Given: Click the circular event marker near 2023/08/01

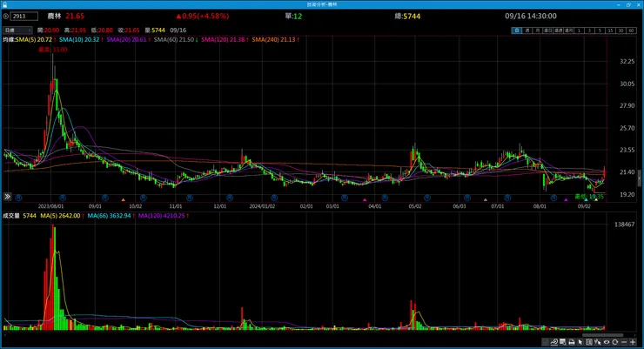Looking at the screenshot, I should tap(63, 198).
